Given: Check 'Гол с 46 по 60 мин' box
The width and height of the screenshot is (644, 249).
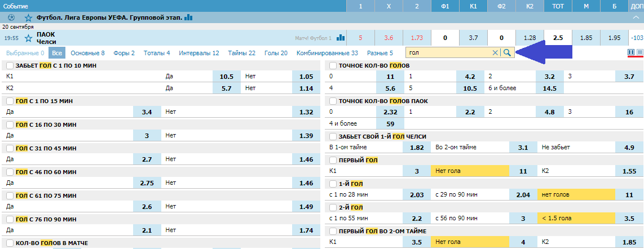Looking at the screenshot, I should pos(10,172).
